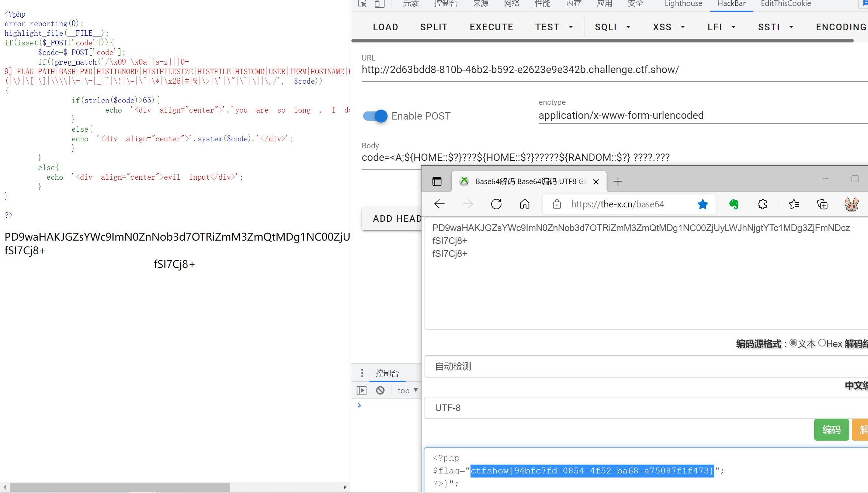
Task: Click the green Evernote elephant extension icon
Action: tap(734, 204)
